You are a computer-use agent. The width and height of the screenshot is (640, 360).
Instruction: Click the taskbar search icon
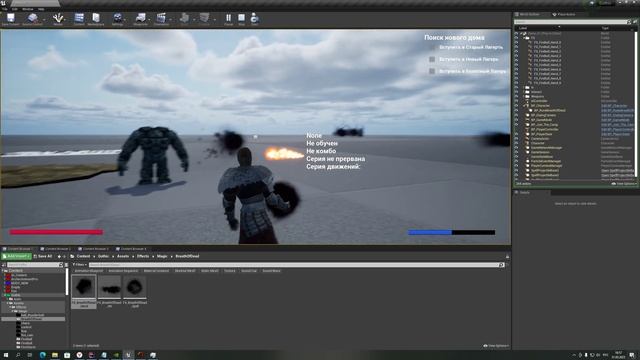pyautogui.click(x=18, y=355)
